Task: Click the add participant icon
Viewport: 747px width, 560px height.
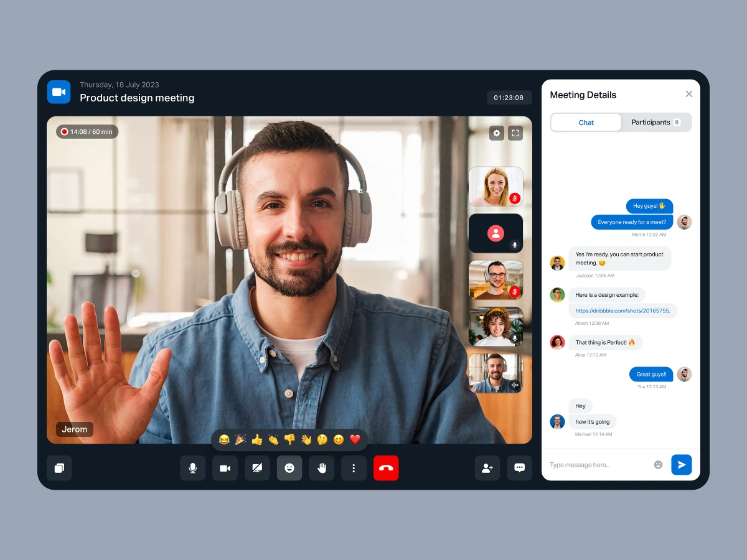Action: coord(487,468)
